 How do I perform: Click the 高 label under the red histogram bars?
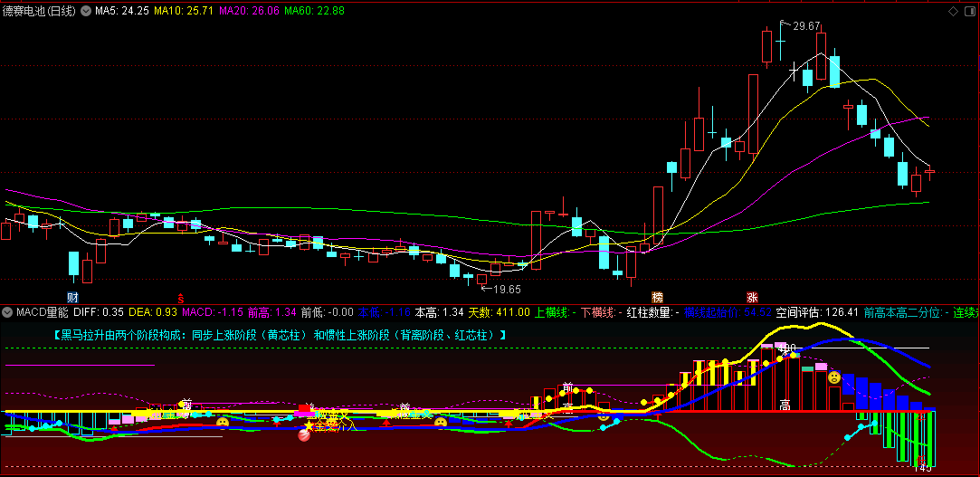[785, 405]
